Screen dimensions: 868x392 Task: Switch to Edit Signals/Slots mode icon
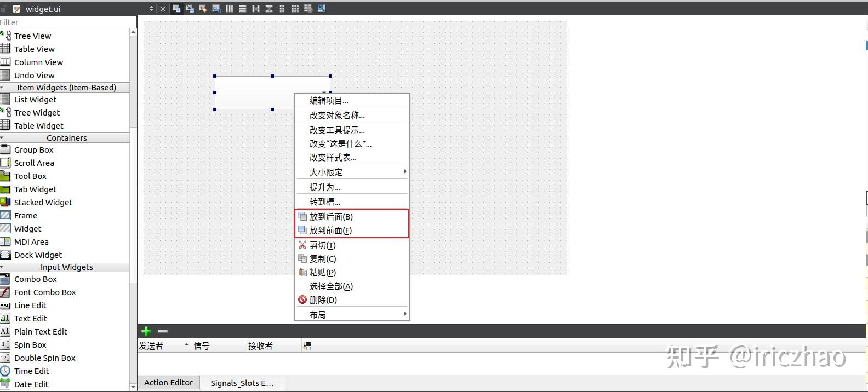point(190,9)
